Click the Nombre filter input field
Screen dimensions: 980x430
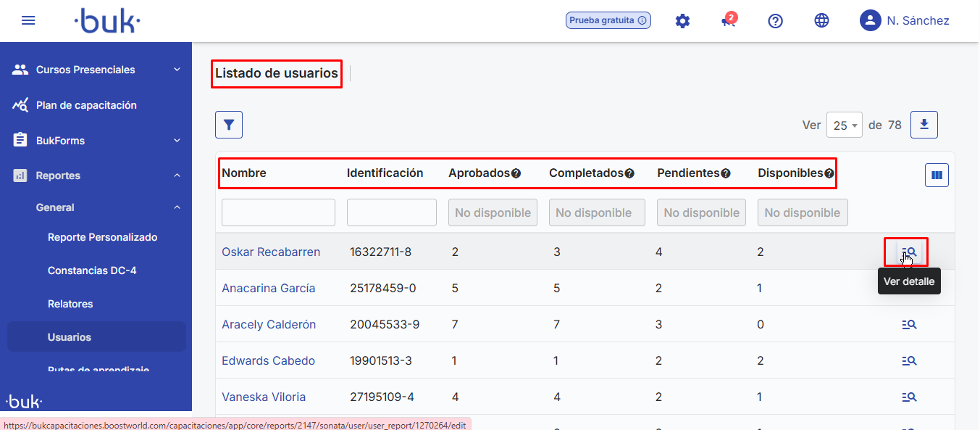pyautogui.click(x=278, y=212)
